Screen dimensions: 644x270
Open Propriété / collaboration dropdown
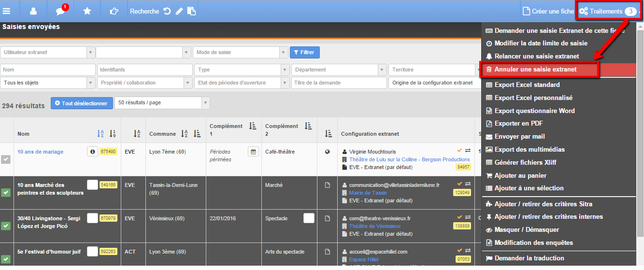tap(144, 83)
